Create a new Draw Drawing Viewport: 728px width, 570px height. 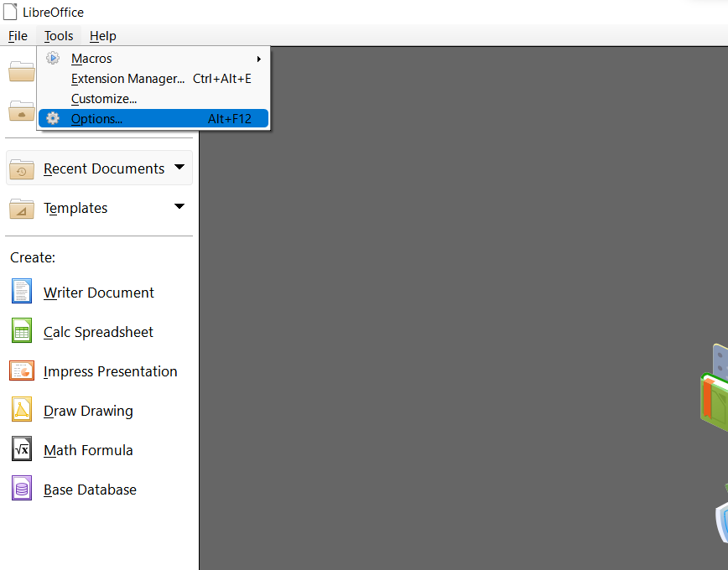88,411
